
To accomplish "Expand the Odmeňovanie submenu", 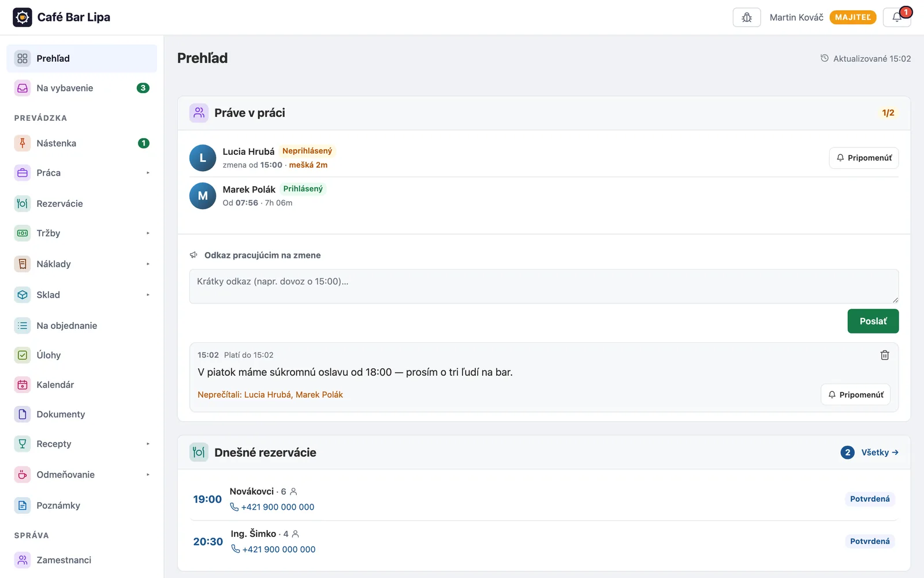I will click(148, 475).
